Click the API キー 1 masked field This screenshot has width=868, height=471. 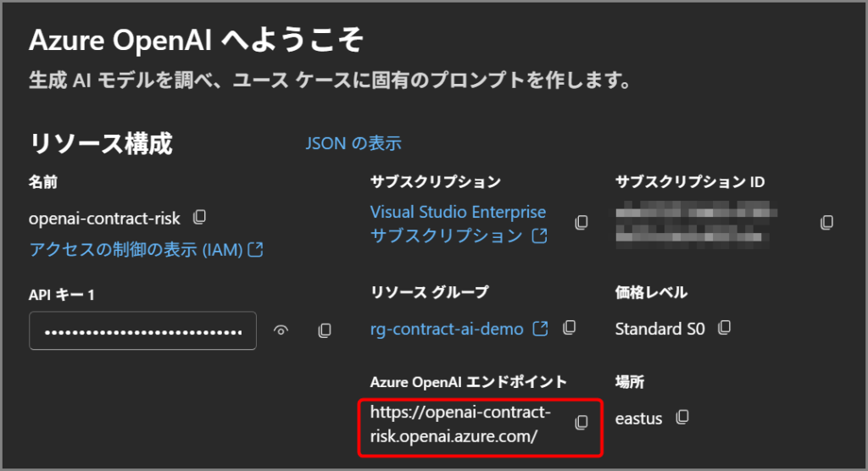click(x=142, y=330)
